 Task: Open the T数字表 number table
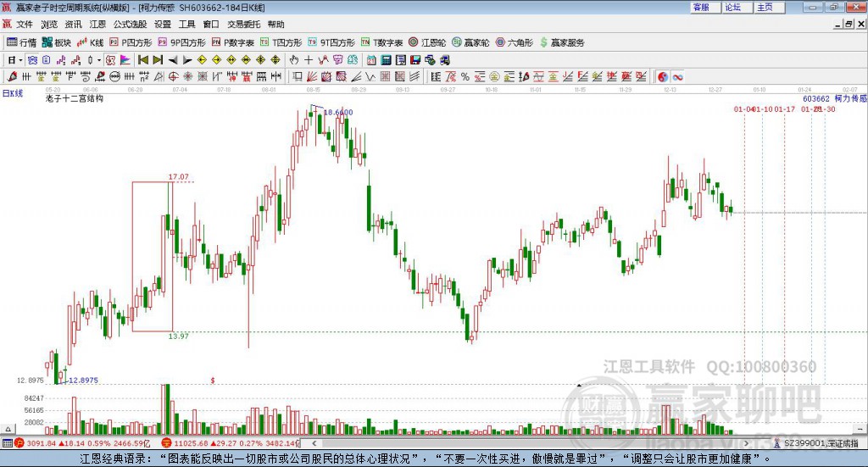click(382, 42)
